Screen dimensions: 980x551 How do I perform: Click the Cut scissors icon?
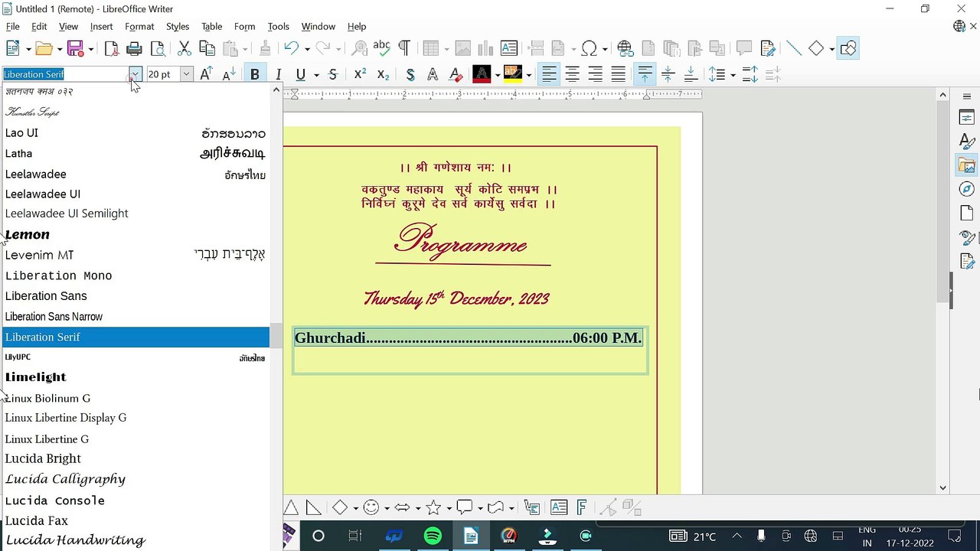tap(184, 48)
